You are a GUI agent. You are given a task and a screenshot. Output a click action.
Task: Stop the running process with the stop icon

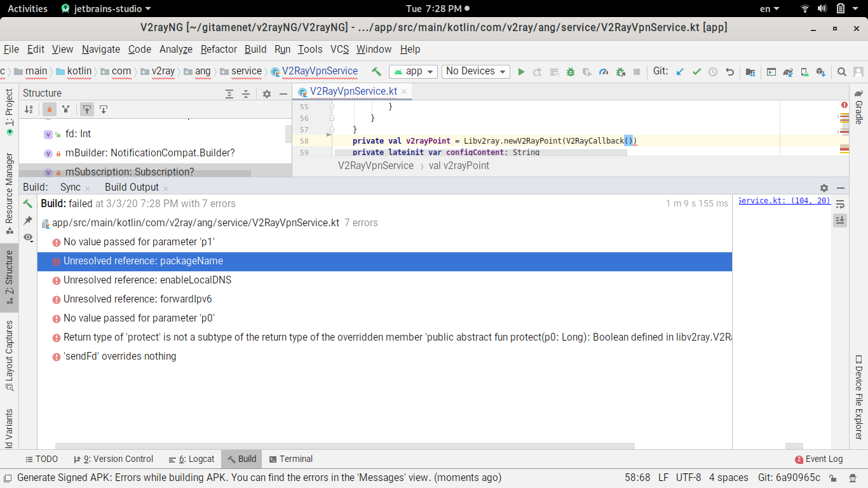[636, 71]
